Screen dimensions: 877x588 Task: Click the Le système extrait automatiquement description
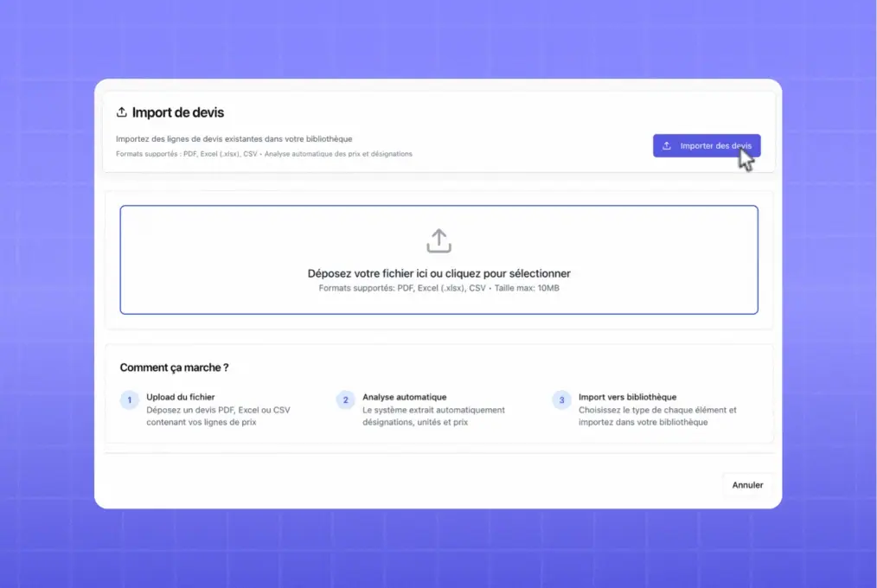(x=433, y=416)
